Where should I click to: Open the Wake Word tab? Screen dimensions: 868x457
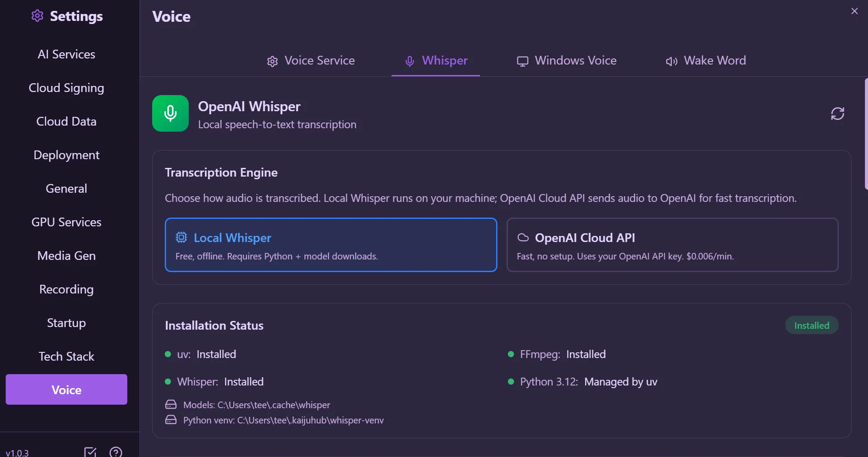(x=706, y=61)
